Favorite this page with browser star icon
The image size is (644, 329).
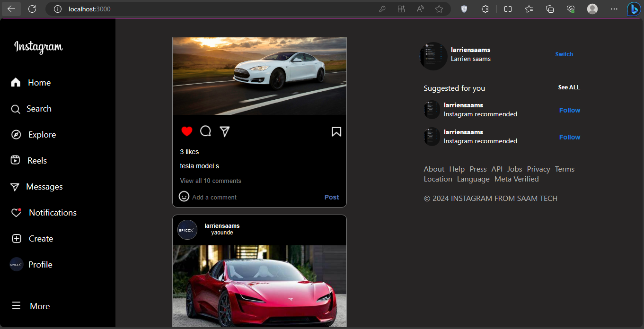pyautogui.click(x=439, y=9)
